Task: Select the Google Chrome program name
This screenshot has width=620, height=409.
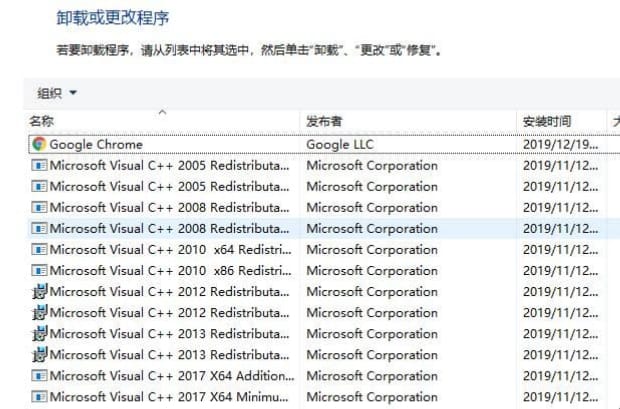Action: [96, 144]
